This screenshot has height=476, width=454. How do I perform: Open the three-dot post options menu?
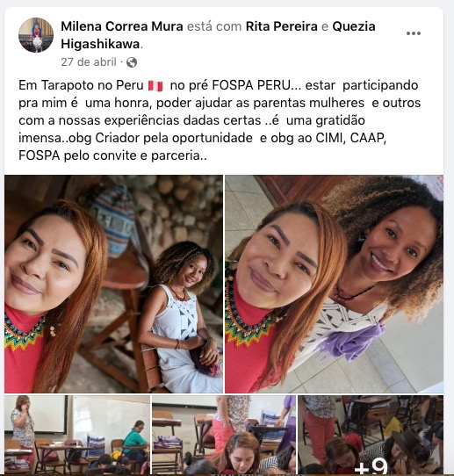[414, 33]
